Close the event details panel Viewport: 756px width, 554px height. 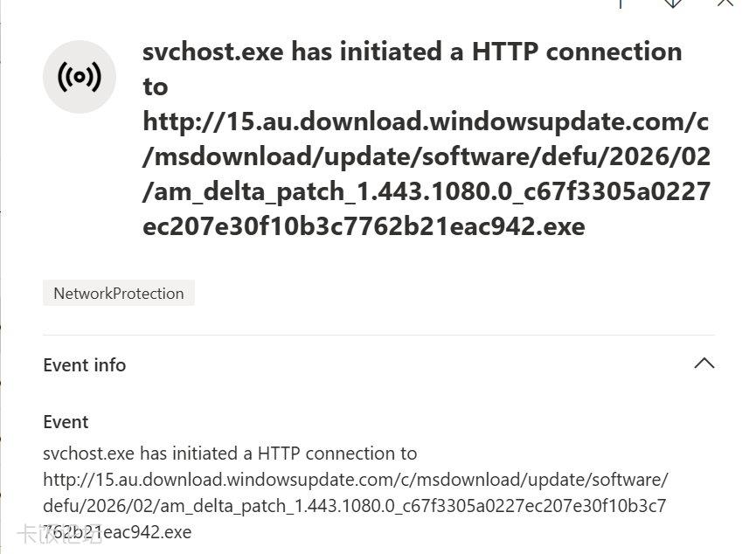point(725,3)
